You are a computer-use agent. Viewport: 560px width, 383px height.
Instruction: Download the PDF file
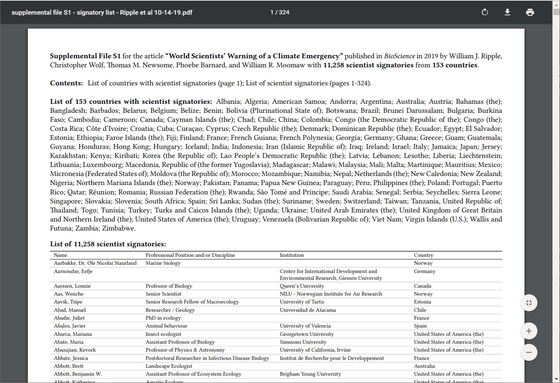(507, 12)
